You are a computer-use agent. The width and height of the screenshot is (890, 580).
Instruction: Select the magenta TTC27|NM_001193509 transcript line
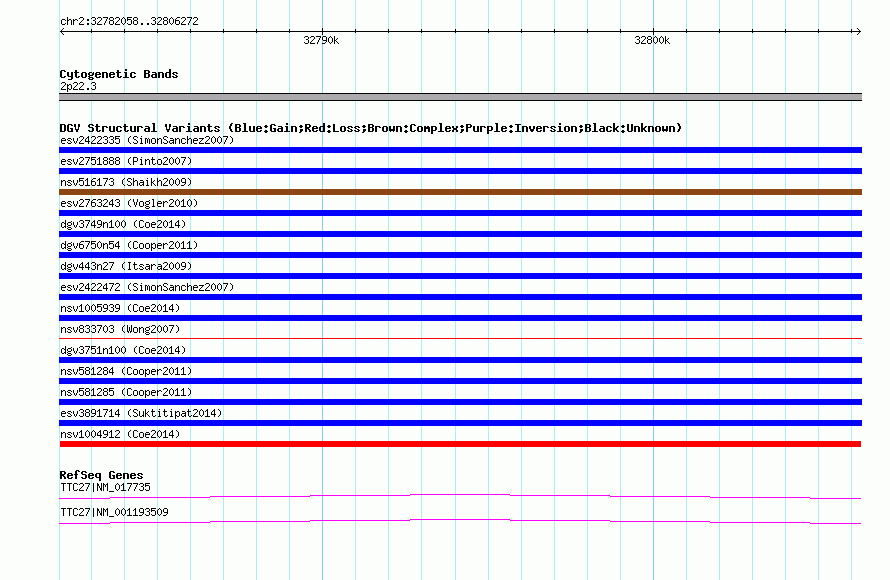460,522
